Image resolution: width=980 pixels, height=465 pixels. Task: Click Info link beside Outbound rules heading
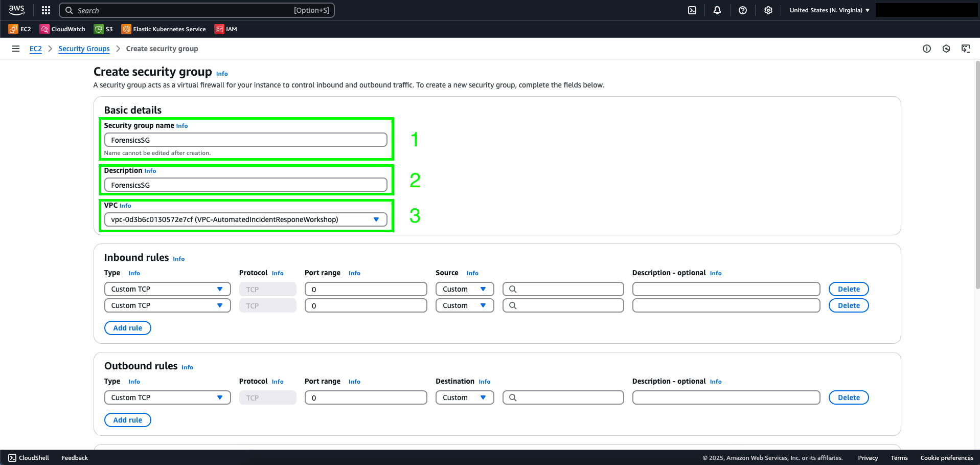click(188, 367)
